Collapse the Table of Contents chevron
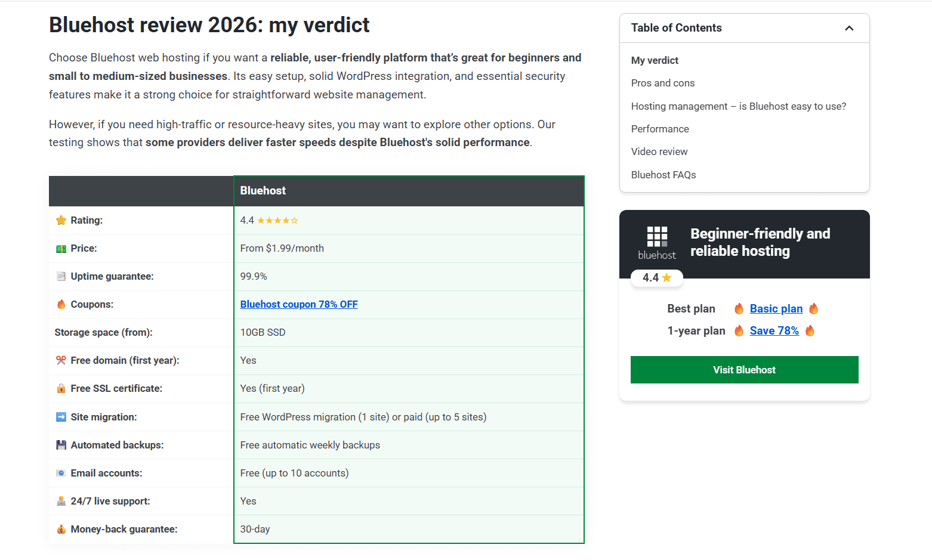932x560 pixels. point(849,28)
